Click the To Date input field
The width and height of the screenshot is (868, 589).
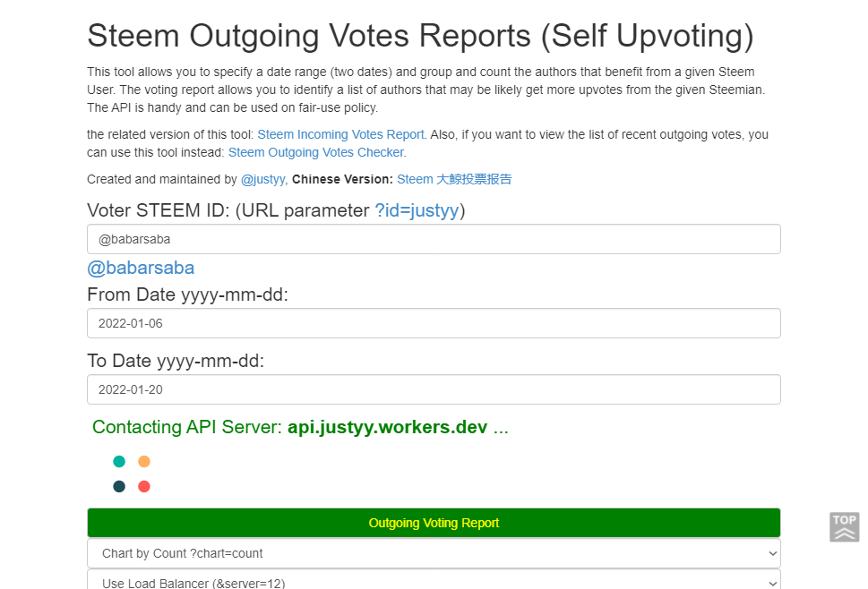coord(434,389)
